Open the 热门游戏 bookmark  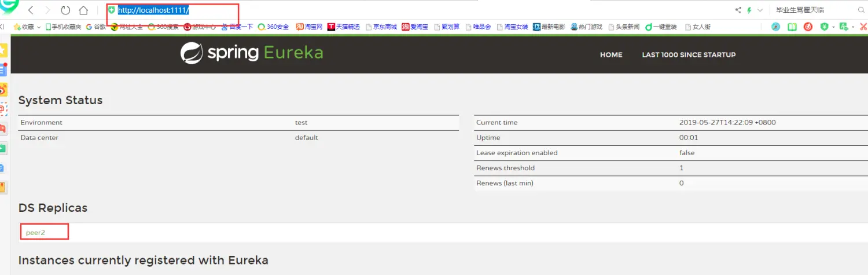(586, 27)
